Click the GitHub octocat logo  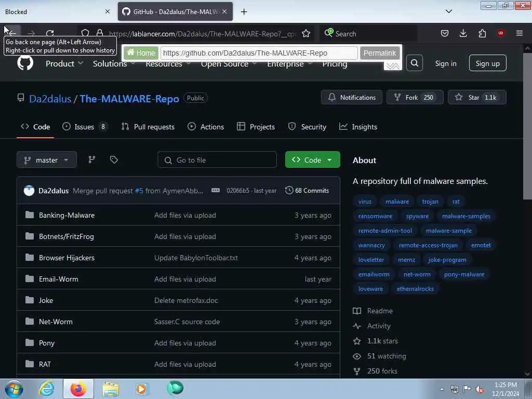click(x=25, y=63)
